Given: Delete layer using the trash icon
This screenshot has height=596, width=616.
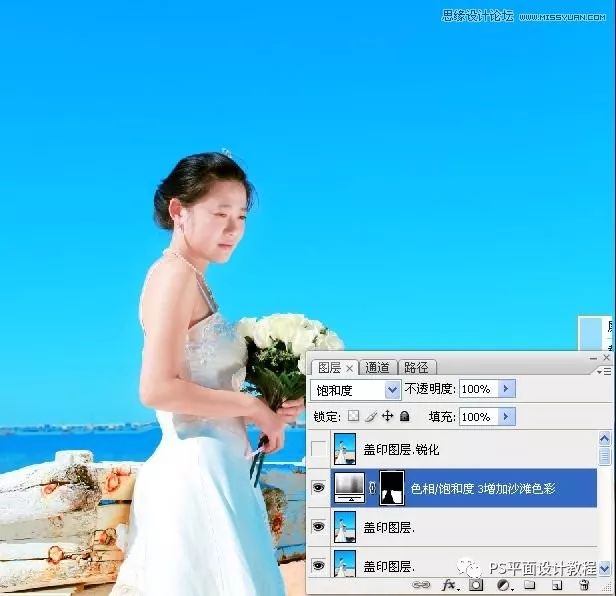Looking at the screenshot, I should [x=585, y=585].
